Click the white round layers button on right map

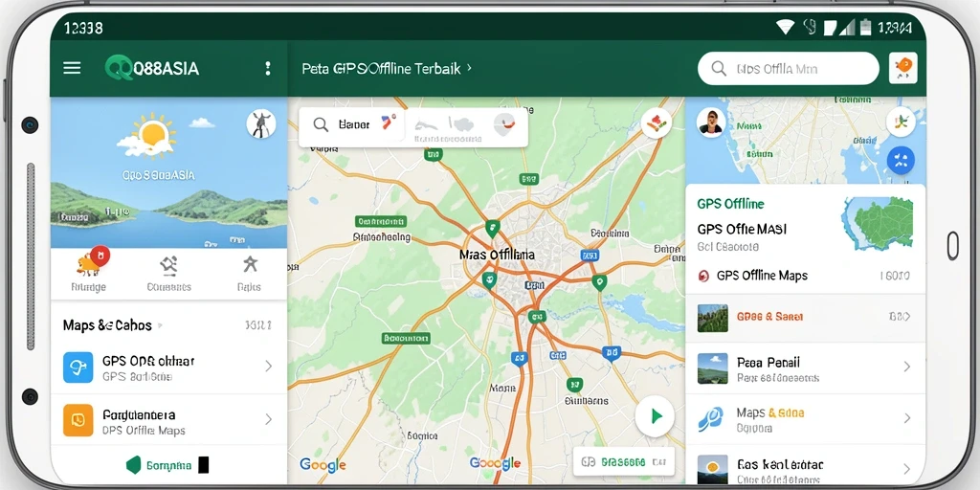point(901,122)
